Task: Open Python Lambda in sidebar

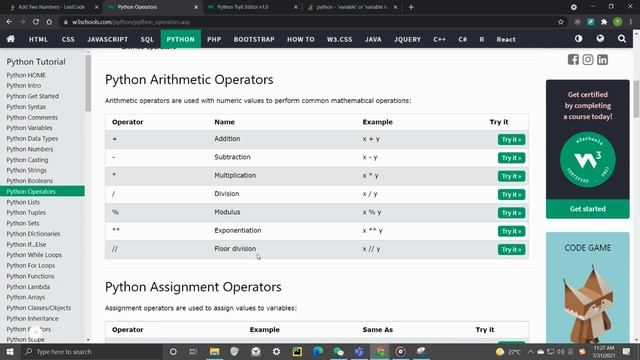Action: click(28, 287)
